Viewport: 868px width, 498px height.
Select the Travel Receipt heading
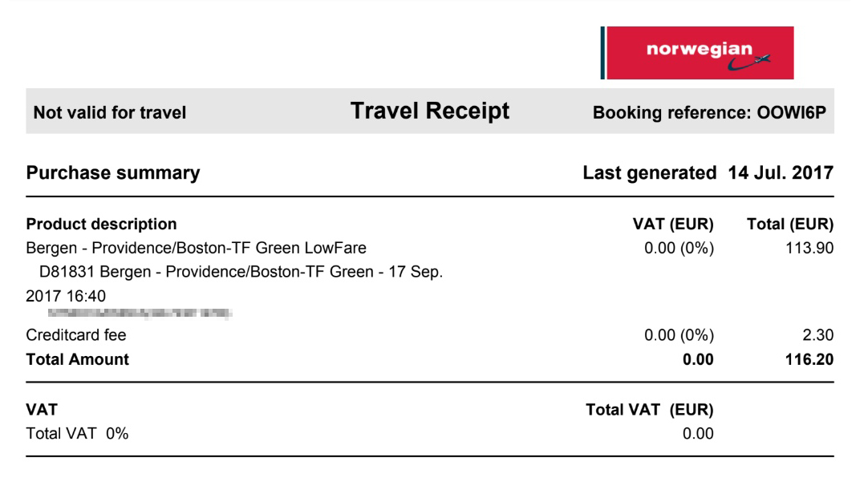tap(429, 111)
